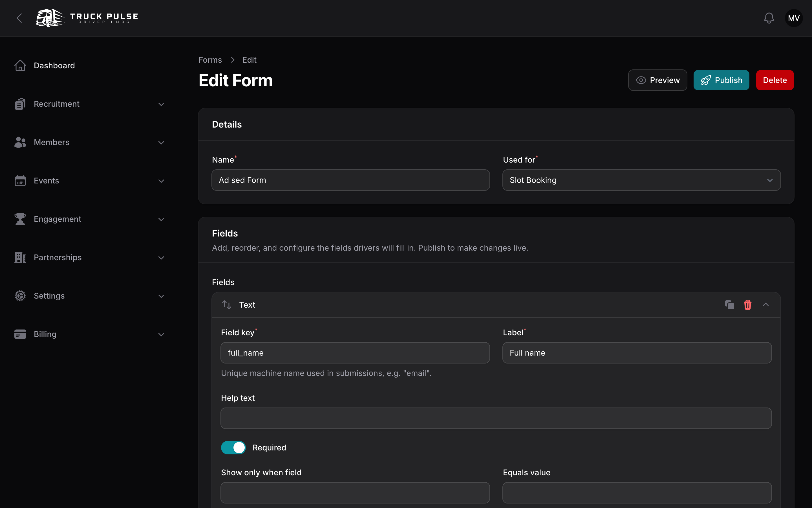Open the notifications bell
812x508 pixels.
point(769,18)
